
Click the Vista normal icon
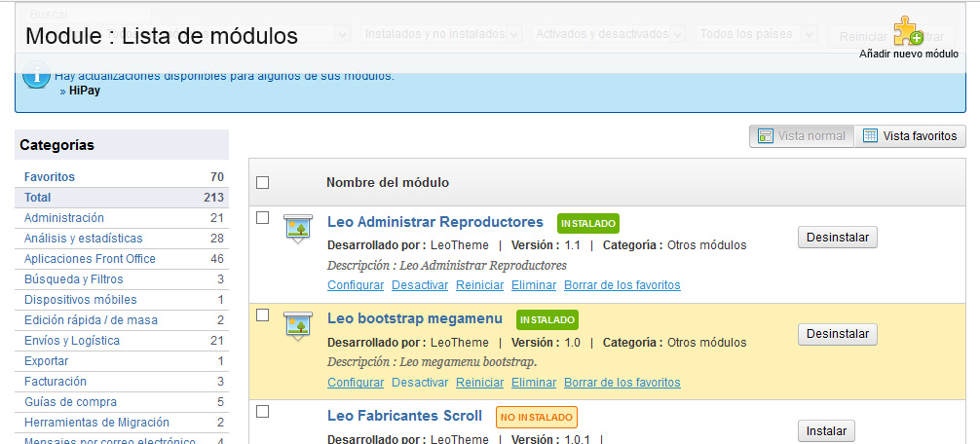click(765, 136)
